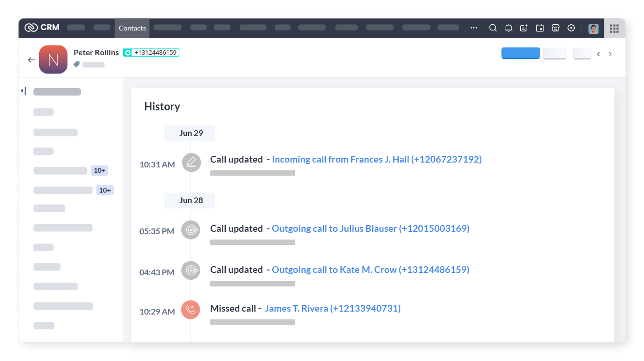644x361 pixels.
Task: Go to next contact record arrow
Action: 610,54
